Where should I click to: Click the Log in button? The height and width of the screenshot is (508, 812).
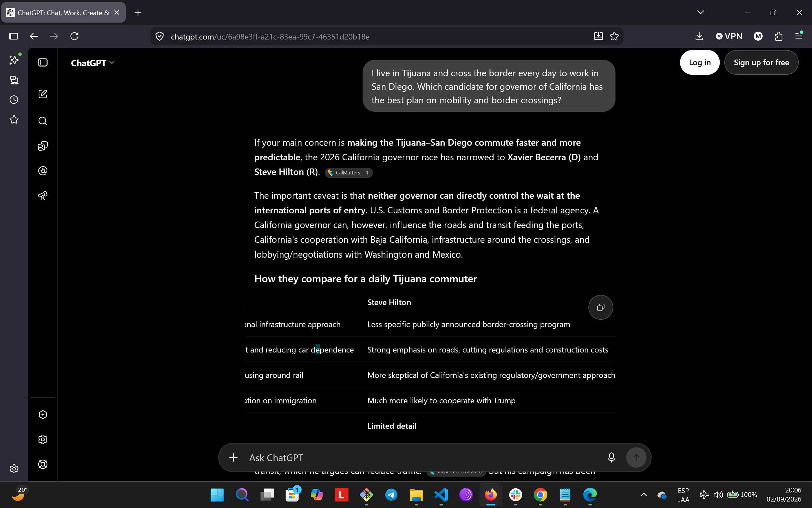700,62
